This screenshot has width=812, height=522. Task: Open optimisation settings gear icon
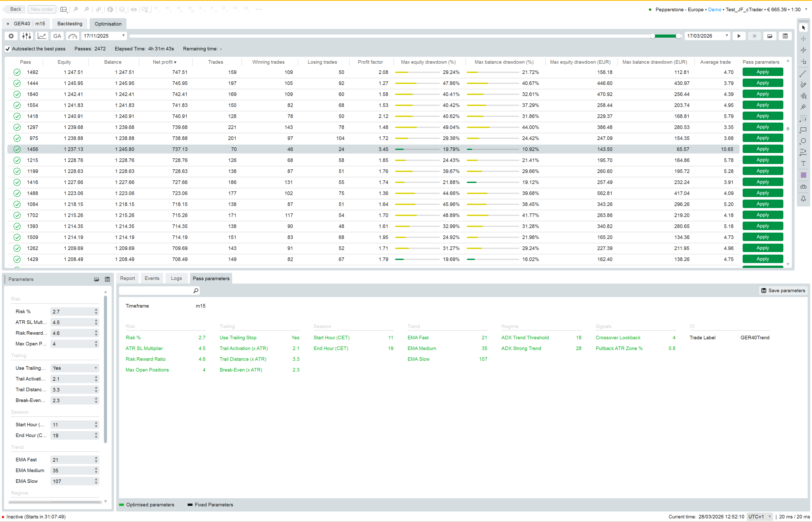(11, 36)
